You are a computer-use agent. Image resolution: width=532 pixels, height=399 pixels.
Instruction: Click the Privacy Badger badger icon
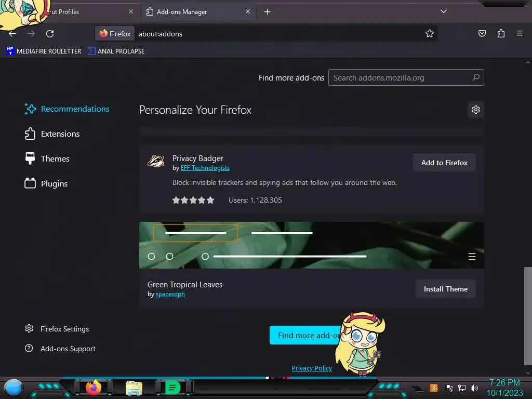[x=156, y=161]
